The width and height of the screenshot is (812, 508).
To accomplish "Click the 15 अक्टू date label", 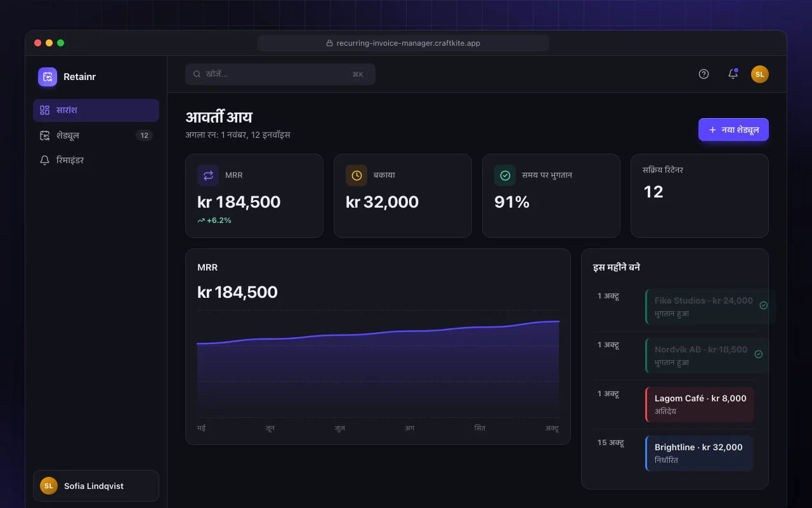I will [x=611, y=443].
